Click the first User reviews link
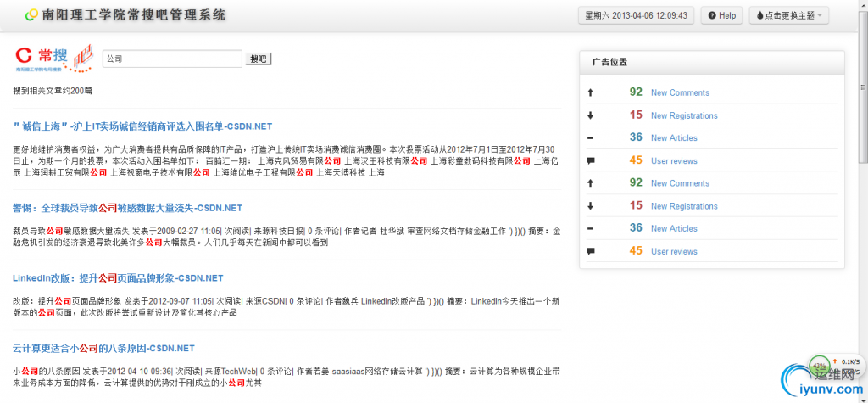 (x=674, y=160)
